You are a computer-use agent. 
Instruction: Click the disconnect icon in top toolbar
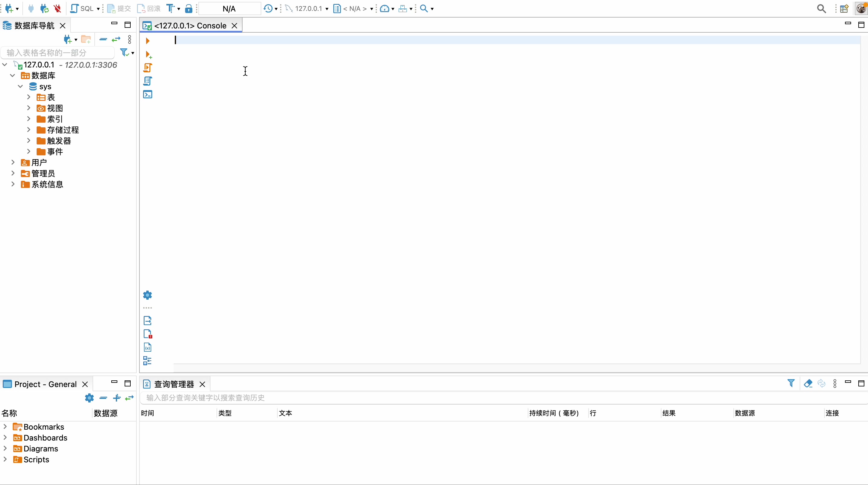point(57,8)
